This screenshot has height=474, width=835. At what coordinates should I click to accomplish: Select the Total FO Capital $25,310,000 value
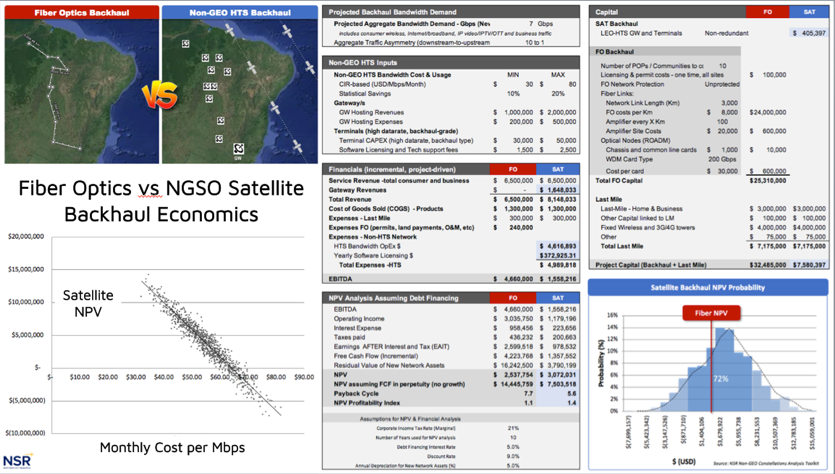coord(767,181)
